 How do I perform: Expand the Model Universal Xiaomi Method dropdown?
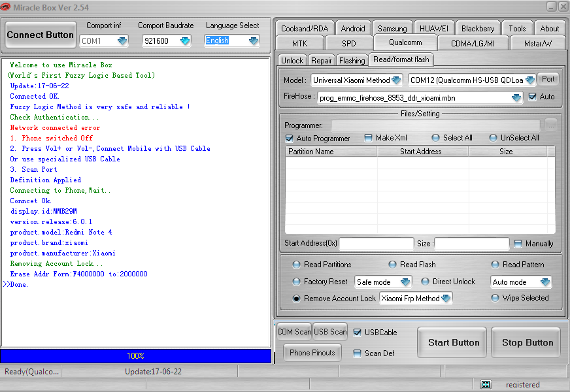396,80
